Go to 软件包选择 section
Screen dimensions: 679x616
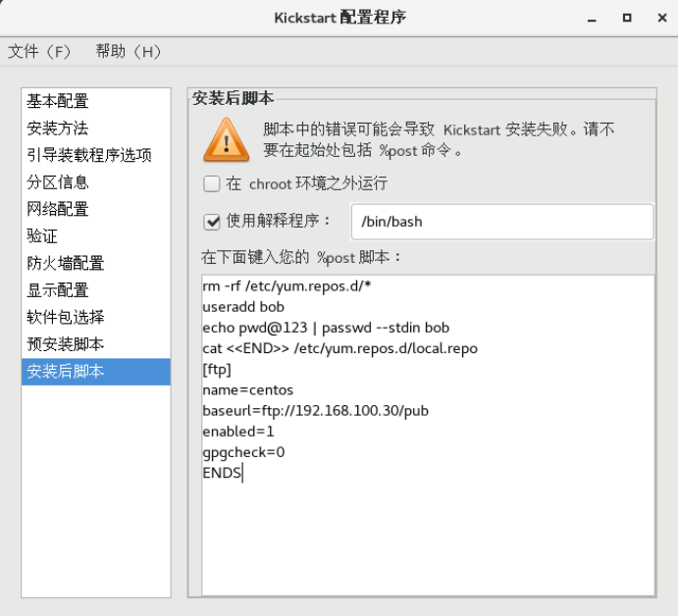pyautogui.click(x=96, y=317)
